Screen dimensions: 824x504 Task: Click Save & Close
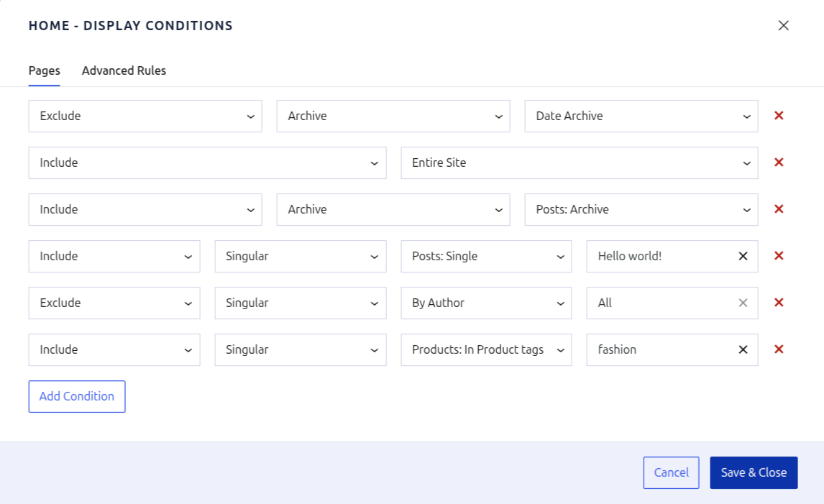754,472
